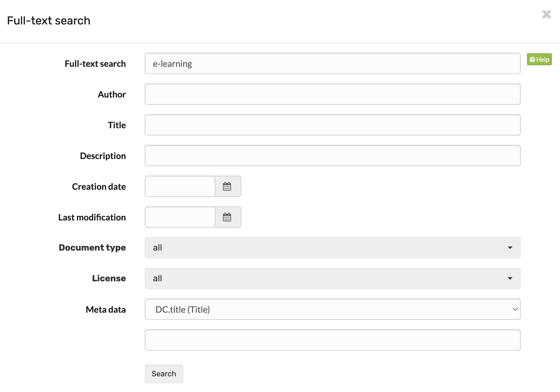Focus the Author input field
The height and width of the screenshot is (392, 560).
click(333, 94)
